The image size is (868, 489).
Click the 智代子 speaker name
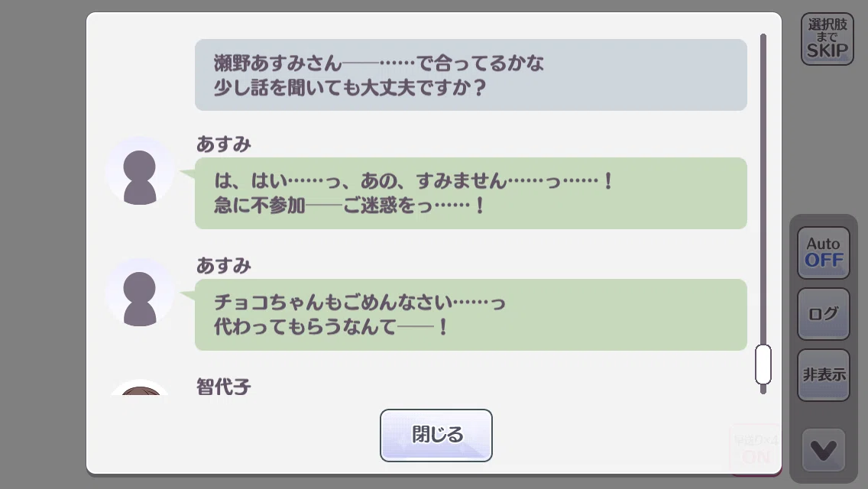coord(224,386)
